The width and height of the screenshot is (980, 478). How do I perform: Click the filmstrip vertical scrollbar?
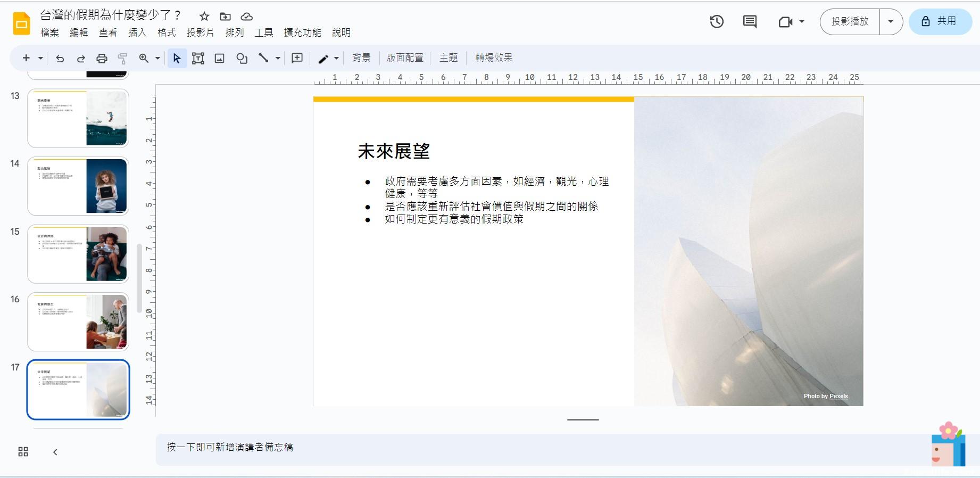pos(139,278)
